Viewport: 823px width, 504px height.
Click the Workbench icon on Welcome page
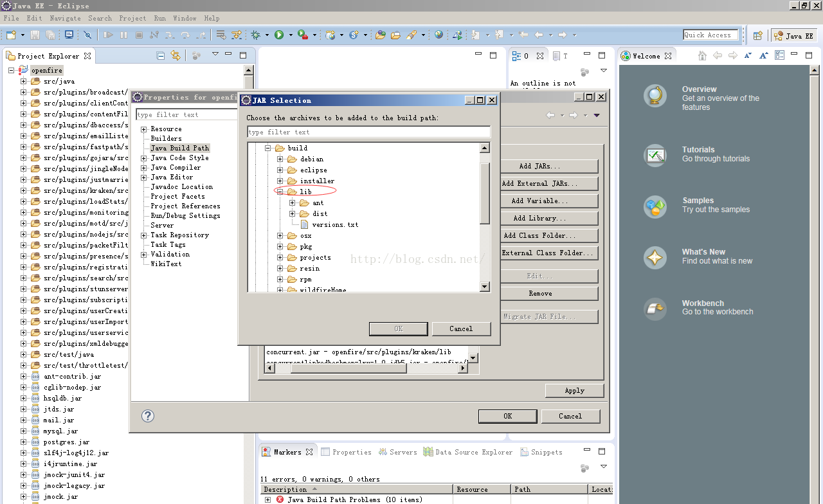click(x=655, y=309)
